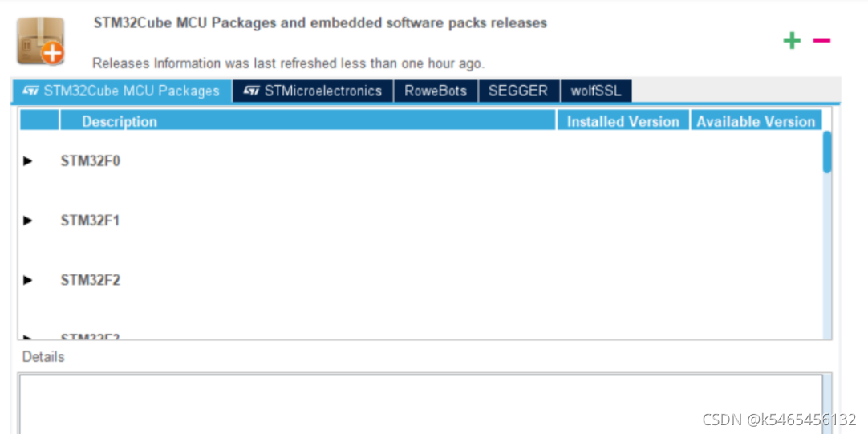
Task: Expand the STM32F0 row arrow
Action: tap(28, 161)
